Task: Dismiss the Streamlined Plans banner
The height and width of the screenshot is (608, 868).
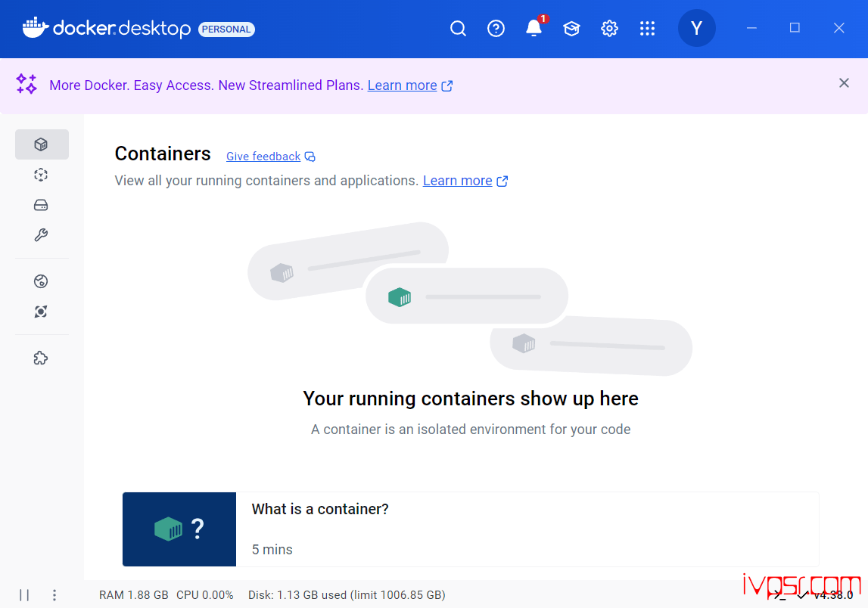Action: (844, 83)
